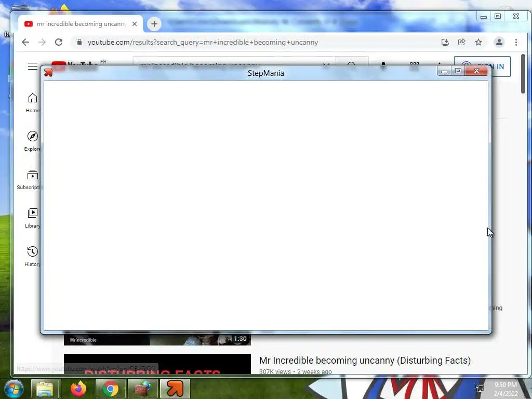
Task: Open the YouTube hamburger menu
Action: coord(33,66)
